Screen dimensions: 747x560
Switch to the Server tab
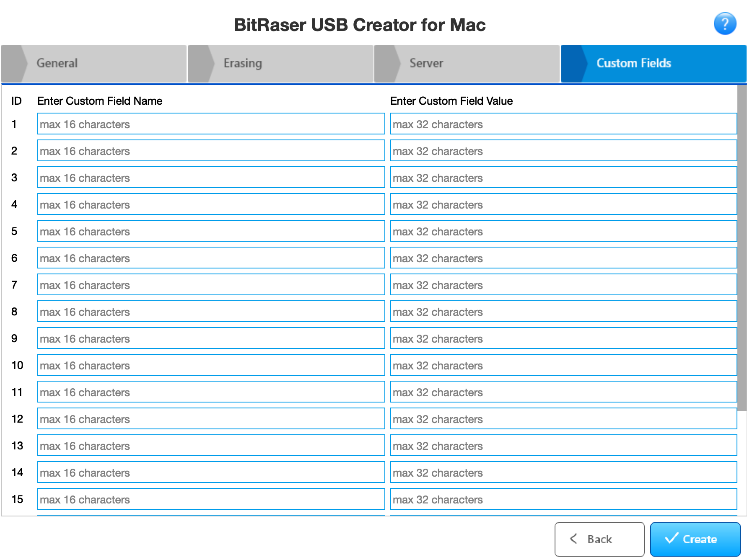pos(467,63)
